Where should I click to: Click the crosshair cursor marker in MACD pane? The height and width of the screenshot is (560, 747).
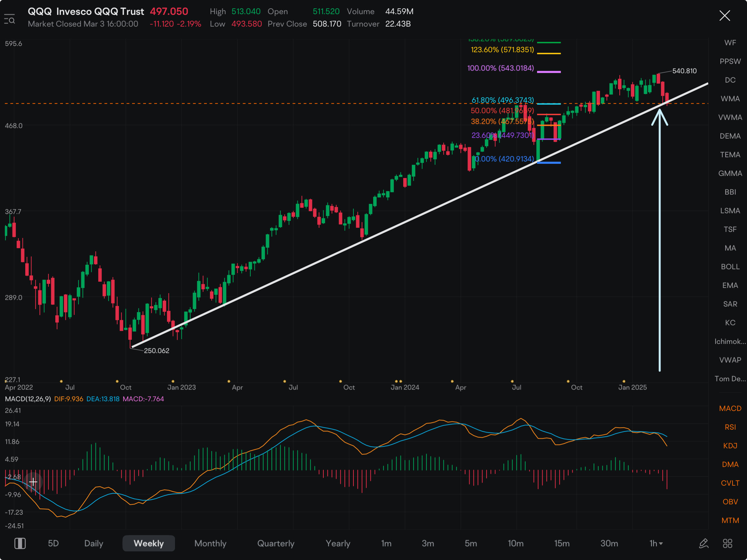point(33,482)
